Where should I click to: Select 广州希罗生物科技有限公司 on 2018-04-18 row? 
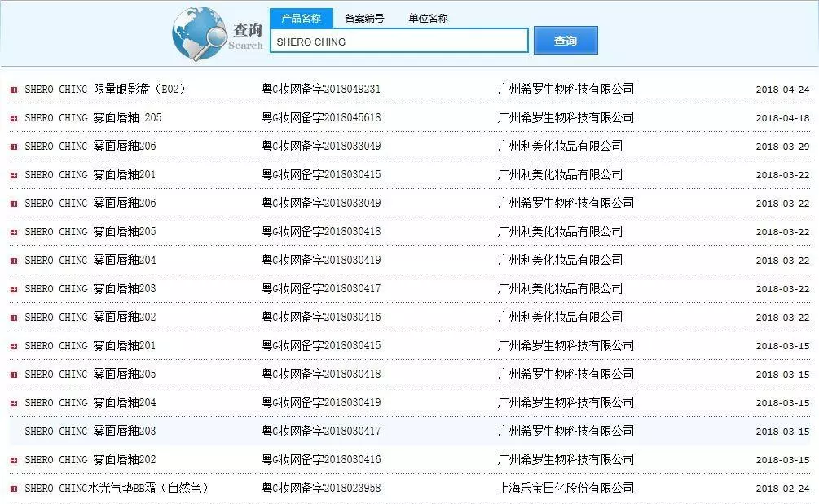point(566,118)
